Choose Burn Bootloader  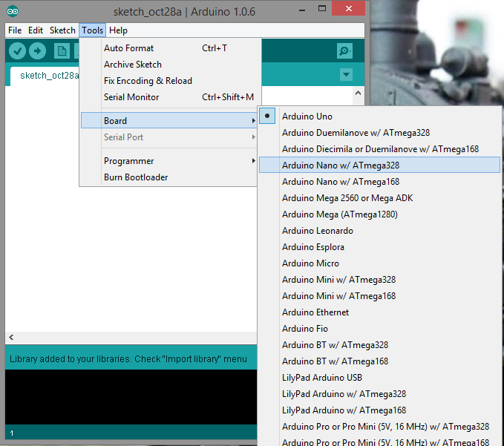[169, 177]
